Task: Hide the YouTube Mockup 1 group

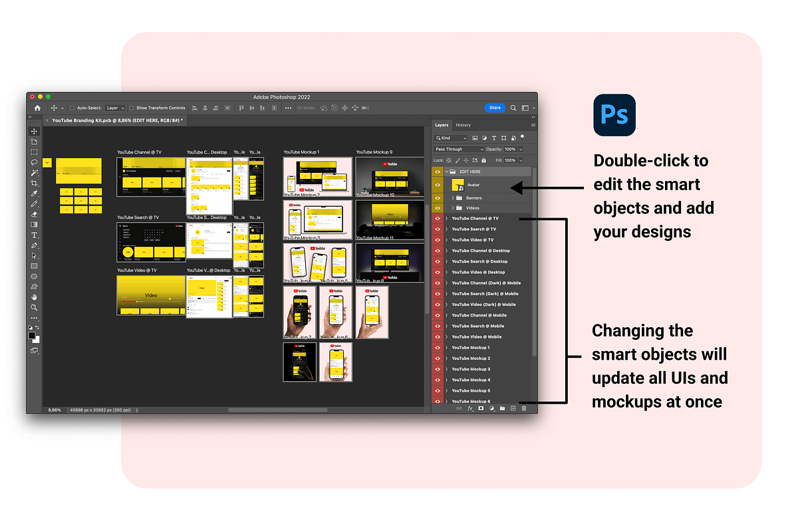Action: click(438, 348)
